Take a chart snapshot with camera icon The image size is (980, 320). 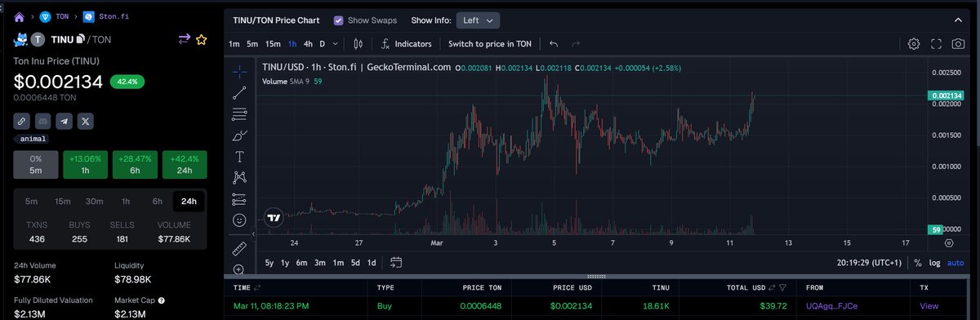tap(959, 43)
